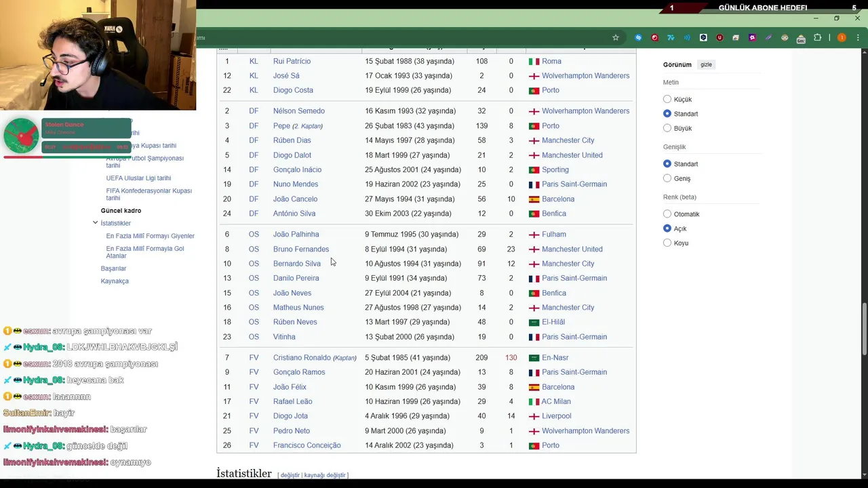The image size is (868, 488).
Task: Select Küçük text size
Action: pos(667,99)
